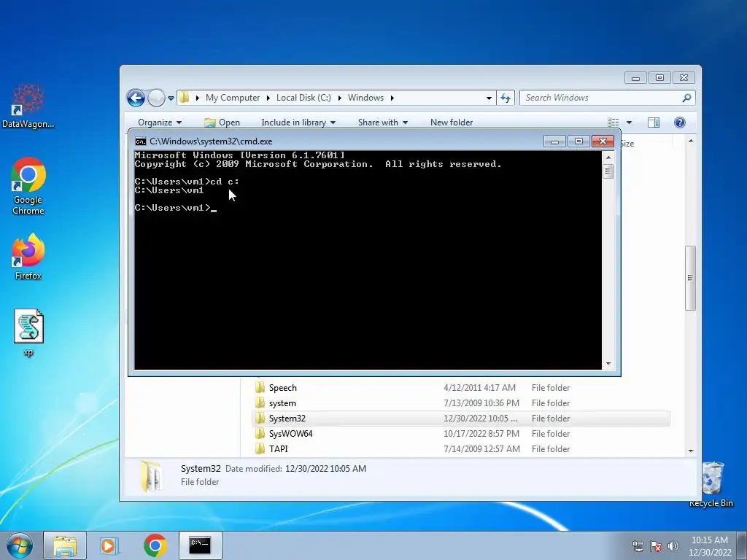Open Chrome from the taskbar

coord(155,545)
